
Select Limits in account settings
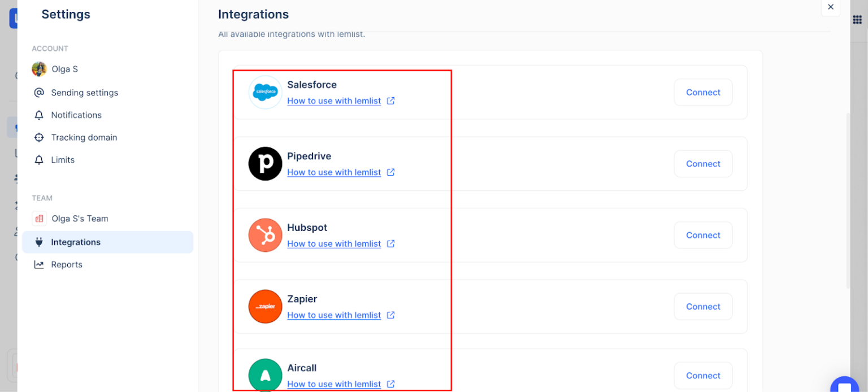(x=63, y=160)
